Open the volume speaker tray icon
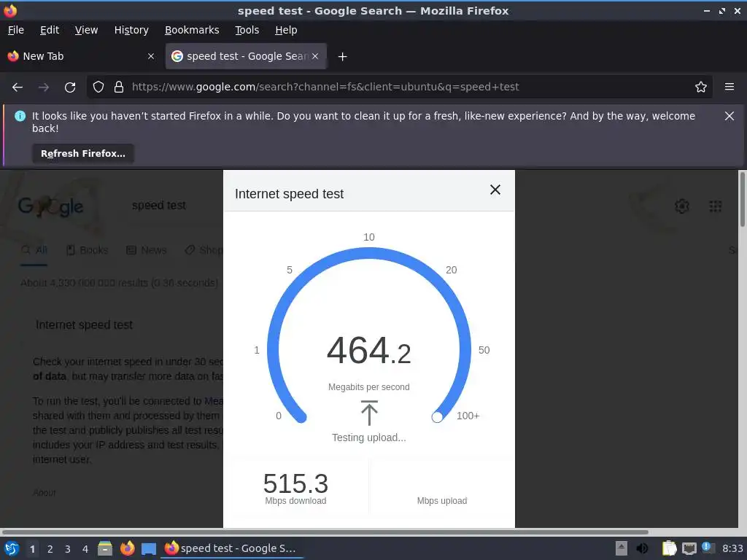 click(642, 548)
